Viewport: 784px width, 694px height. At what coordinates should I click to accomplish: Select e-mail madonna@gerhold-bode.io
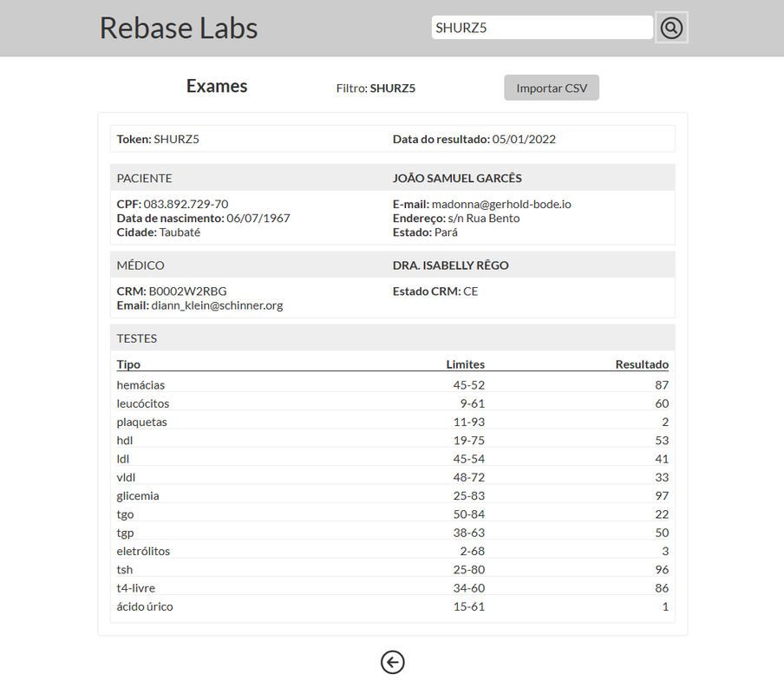[501, 204]
